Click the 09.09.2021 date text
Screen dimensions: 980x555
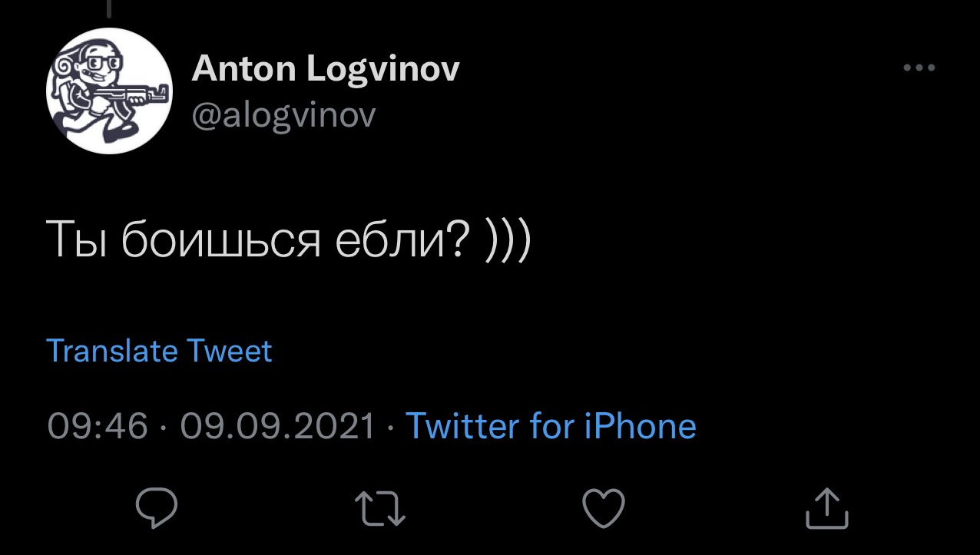[x=277, y=425]
